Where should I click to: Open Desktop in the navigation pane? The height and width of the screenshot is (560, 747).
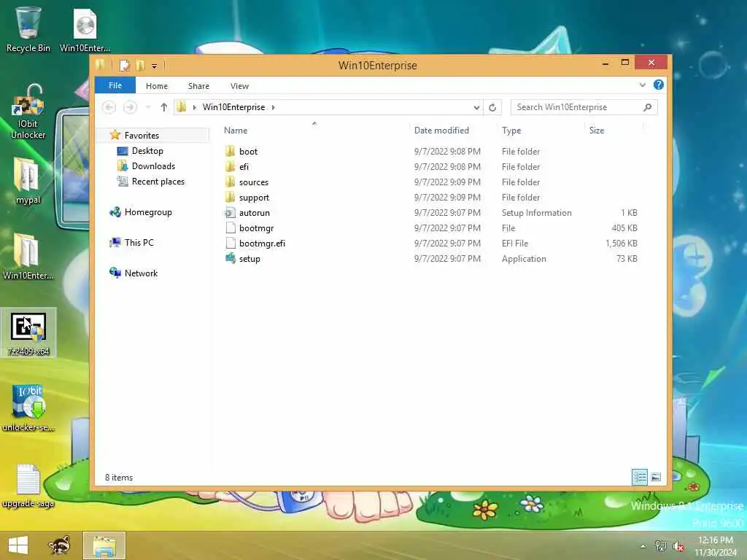point(147,151)
